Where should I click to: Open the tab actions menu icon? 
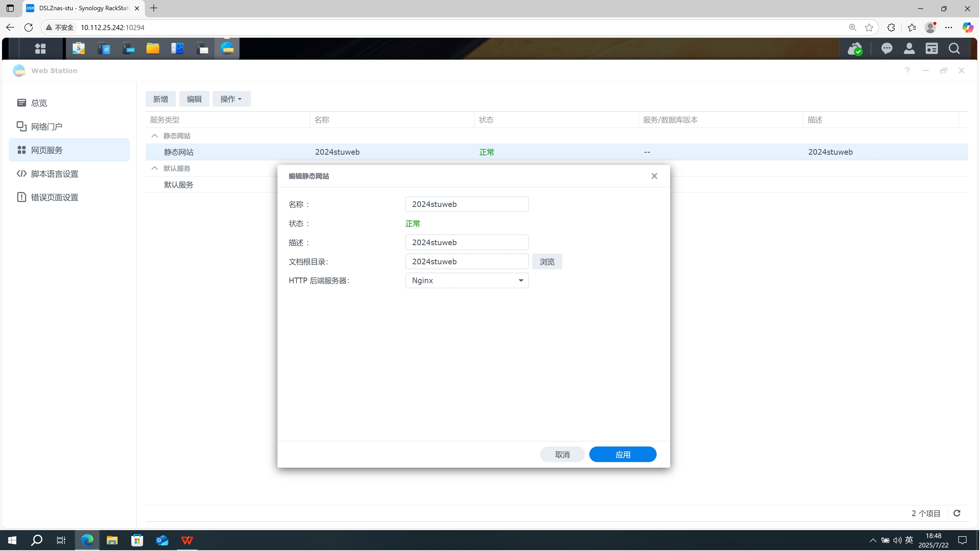(x=10, y=8)
